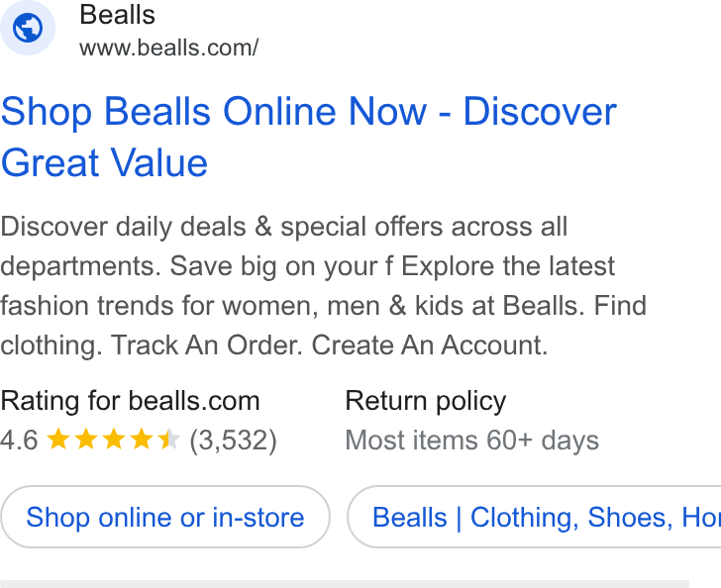Click the www.bealls.com/ address text
Image resolution: width=721 pixels, height=588 pixels.
(x=168, y=48)
